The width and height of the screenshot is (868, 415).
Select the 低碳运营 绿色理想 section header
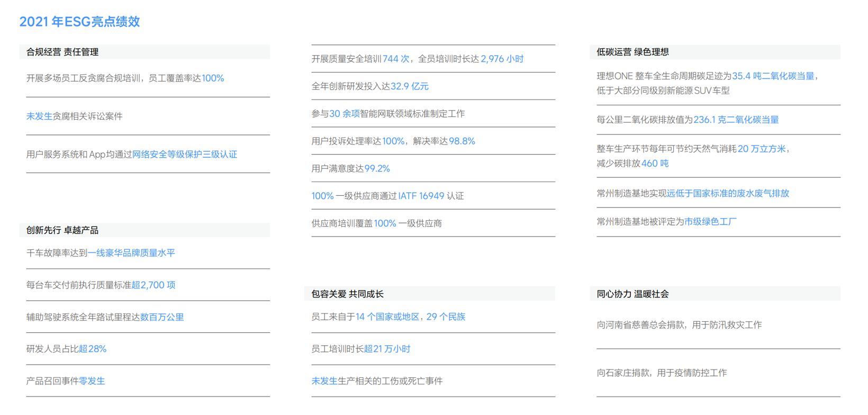click(632, 52)
